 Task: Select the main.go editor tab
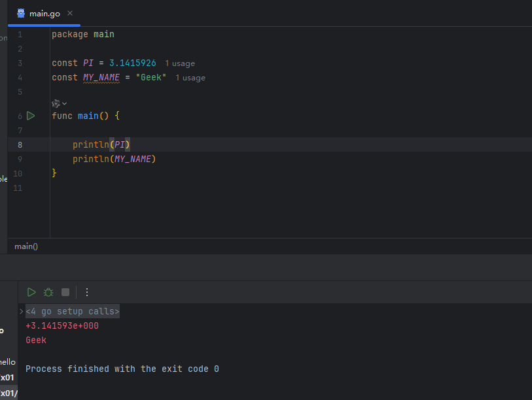tap(44, 14)
